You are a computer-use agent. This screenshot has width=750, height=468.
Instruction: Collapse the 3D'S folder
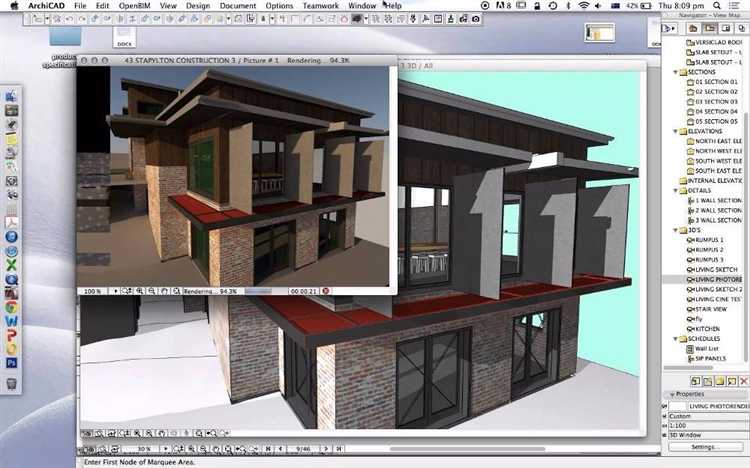675,230
